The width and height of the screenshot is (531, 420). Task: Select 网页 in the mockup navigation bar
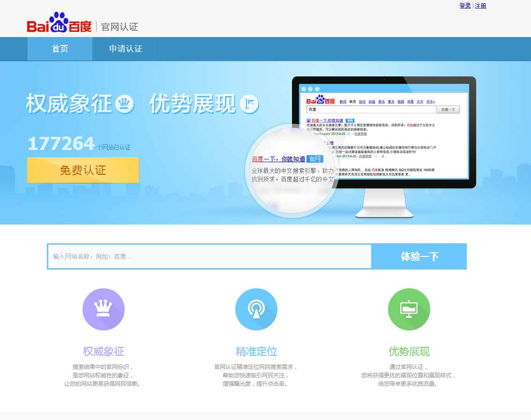(x=352, y=101)
